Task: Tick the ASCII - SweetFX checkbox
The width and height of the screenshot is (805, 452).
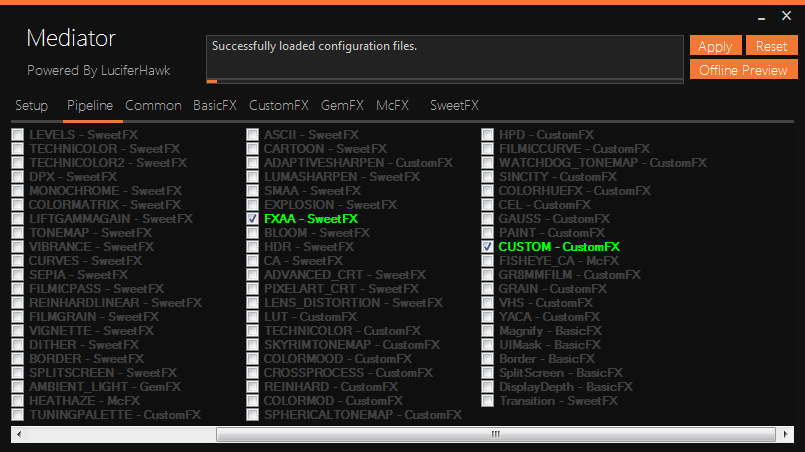Action: (253, 135)
